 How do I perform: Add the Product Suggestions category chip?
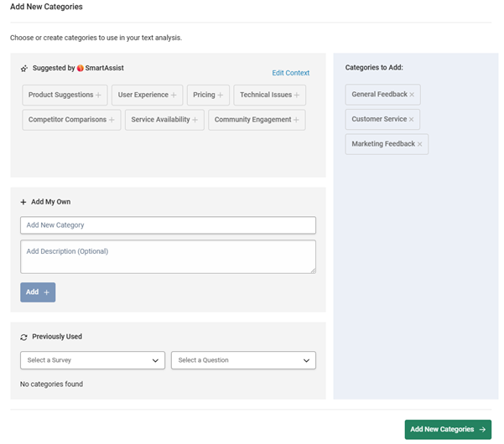point(65,95)
